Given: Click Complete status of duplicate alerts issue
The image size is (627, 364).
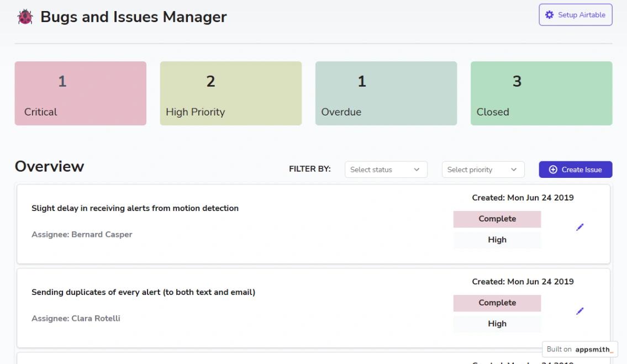Looking at the screenshot, I should coord(497,303).
